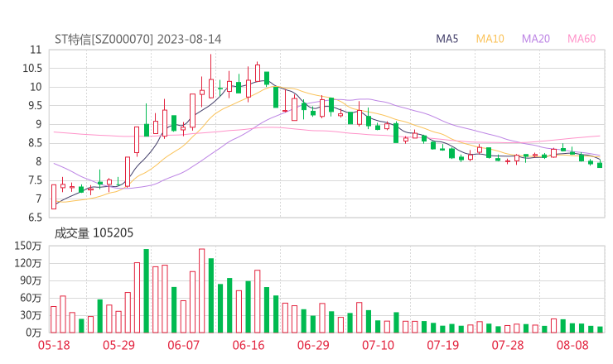This screenshot has height=364, width=613.
Task: Click the 90万 volume axis label
Action: 31,280
